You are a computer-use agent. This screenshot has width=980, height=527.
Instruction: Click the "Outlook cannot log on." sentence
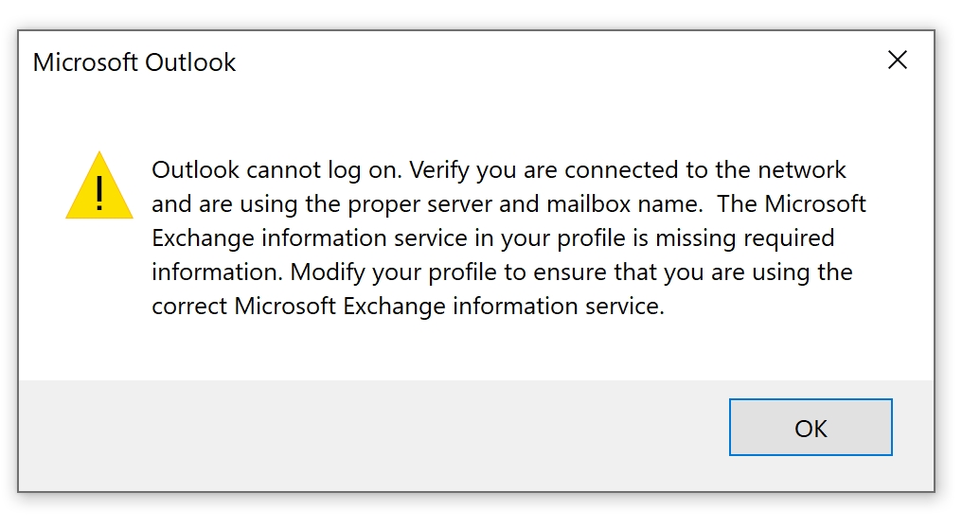[x=276, y=170]
